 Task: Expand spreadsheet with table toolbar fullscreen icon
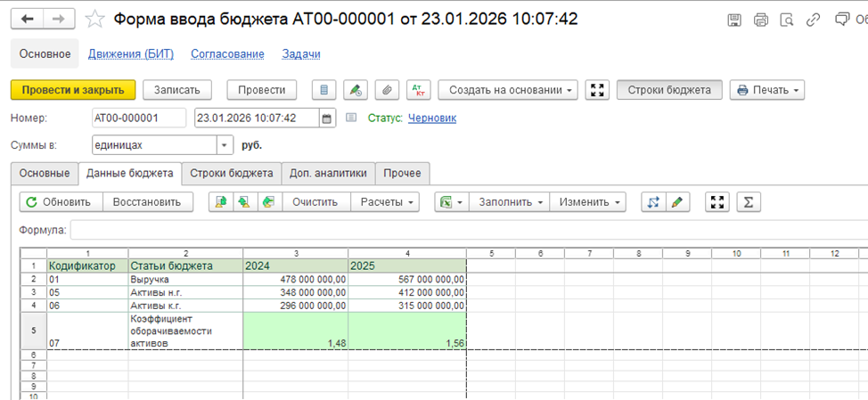(x=718, y=202)
